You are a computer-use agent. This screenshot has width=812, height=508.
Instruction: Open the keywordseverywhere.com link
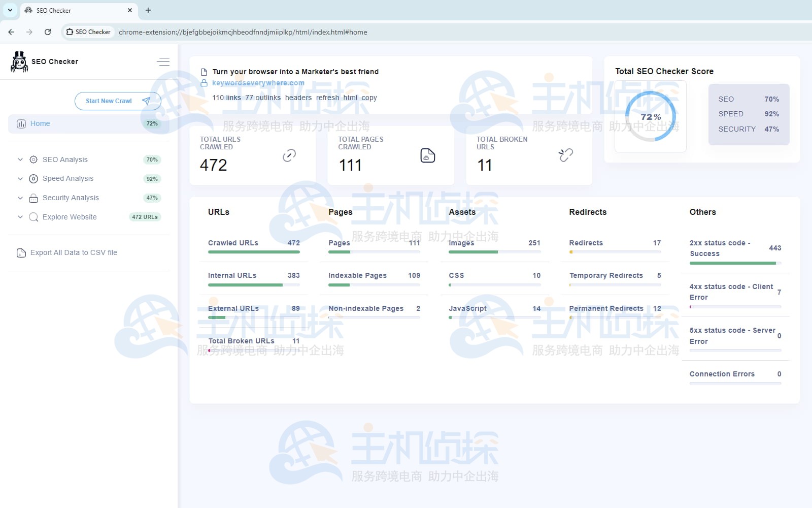pyautogui.click(x=259, y=83)
